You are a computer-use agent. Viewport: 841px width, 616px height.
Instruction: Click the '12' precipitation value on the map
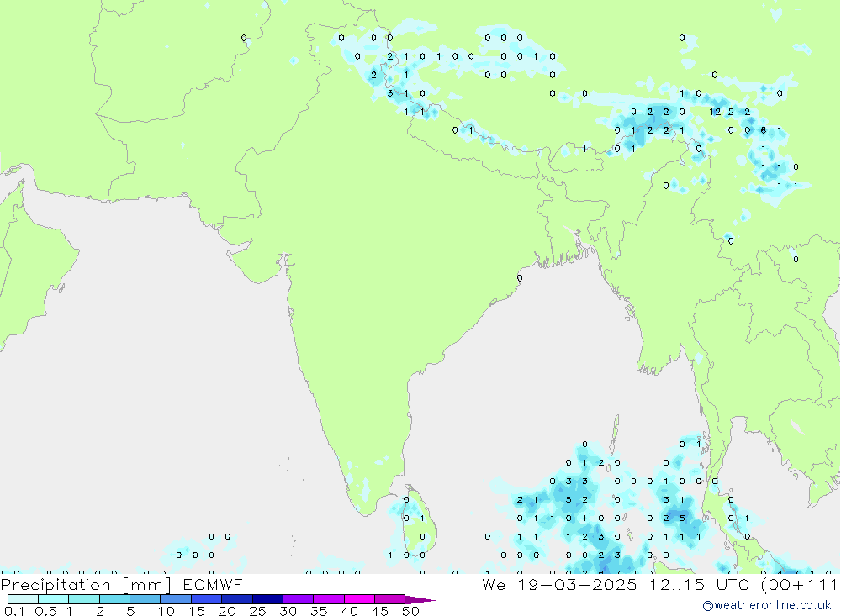715,112
